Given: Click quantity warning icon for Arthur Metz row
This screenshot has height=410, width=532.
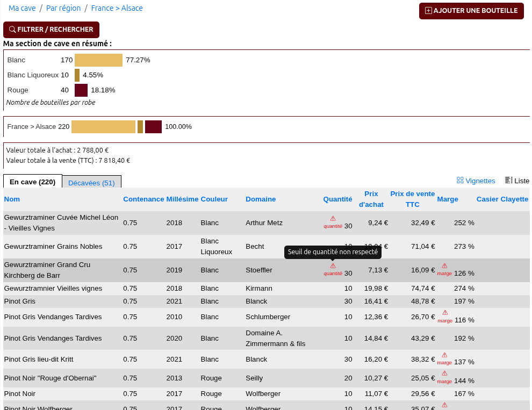Looking at the screenshot, I should pyautogui.click(x=333, y=219).
